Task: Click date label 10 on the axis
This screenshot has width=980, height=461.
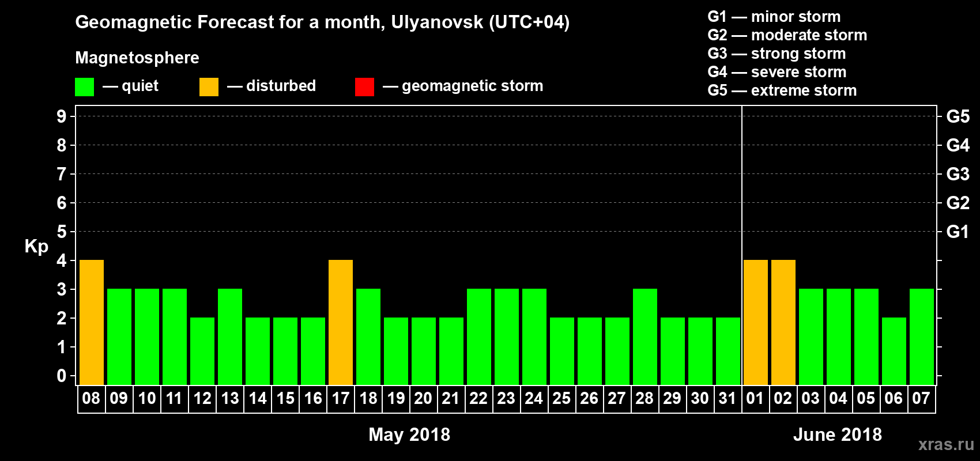Action: click(x=146, y=398)
